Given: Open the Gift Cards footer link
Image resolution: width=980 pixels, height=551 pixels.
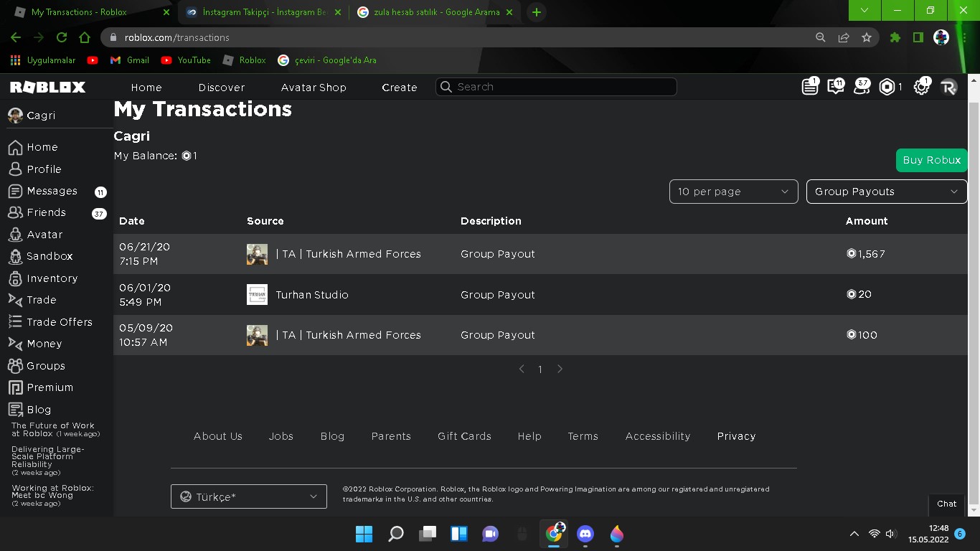Looking at the screenshot, I should coord(464,436).
